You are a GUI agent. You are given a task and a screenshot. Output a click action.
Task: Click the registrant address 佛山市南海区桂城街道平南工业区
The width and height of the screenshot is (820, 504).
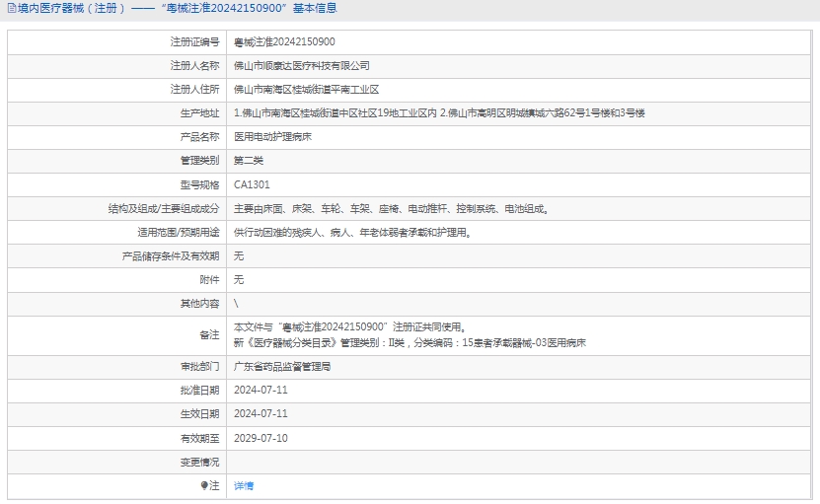coord(306,89)
